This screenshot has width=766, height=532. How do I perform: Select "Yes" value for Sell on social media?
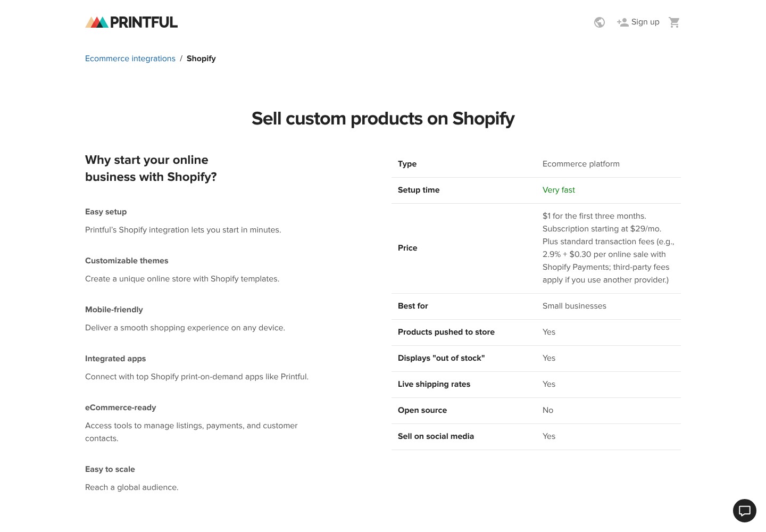[549, 436]
